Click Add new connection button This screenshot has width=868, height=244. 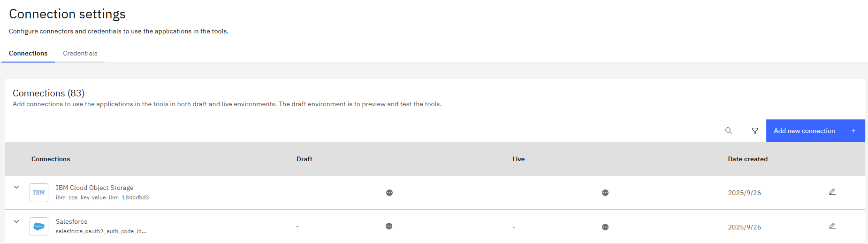(815, 131)
